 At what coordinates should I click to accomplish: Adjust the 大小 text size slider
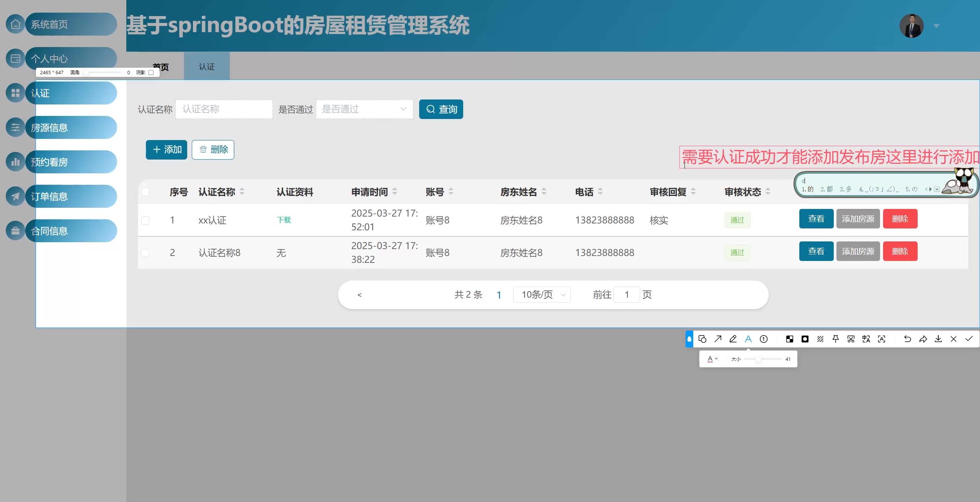758,359
